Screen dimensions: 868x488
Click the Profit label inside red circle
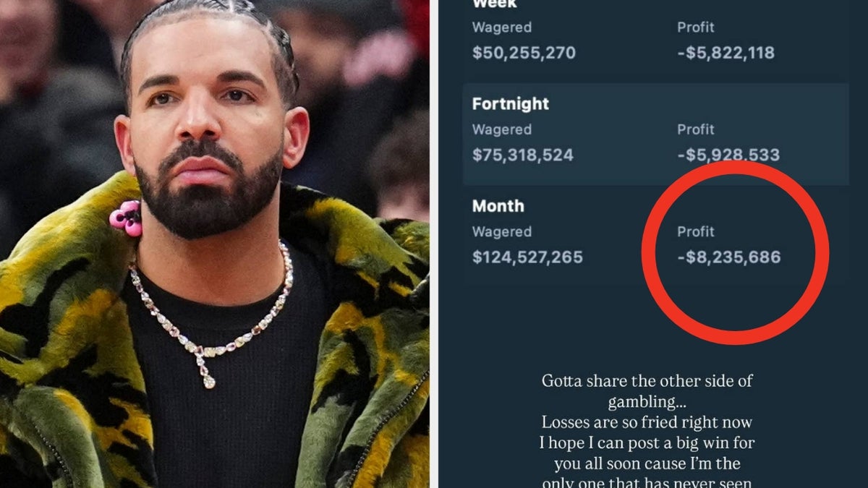tap(696, 232)
